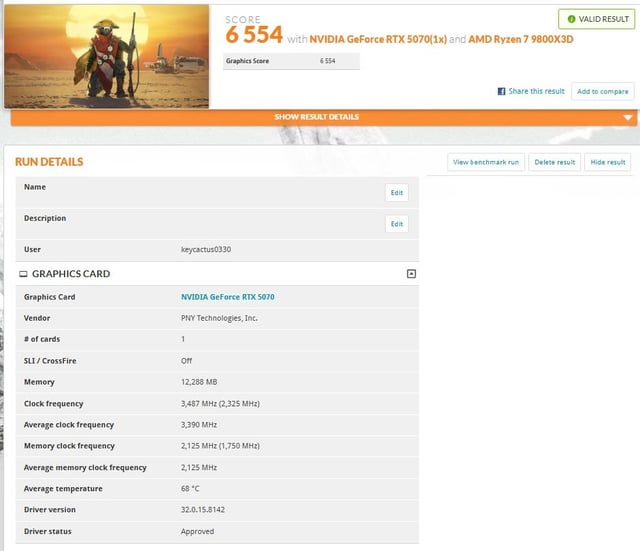Click the green valid result checkmark icon
The image size is (640, 551).
tap(570, 19)
